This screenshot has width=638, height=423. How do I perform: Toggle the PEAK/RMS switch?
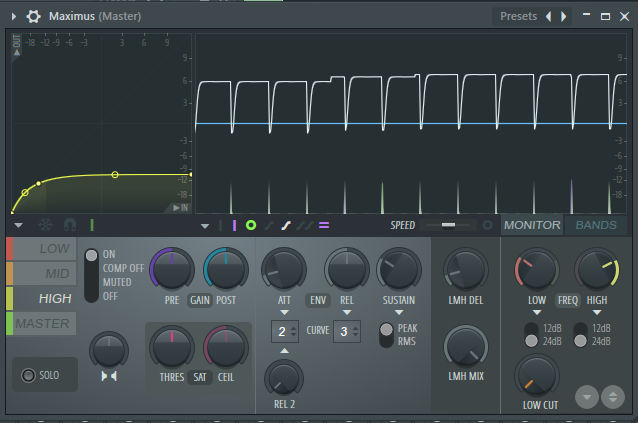pos(386,335)
